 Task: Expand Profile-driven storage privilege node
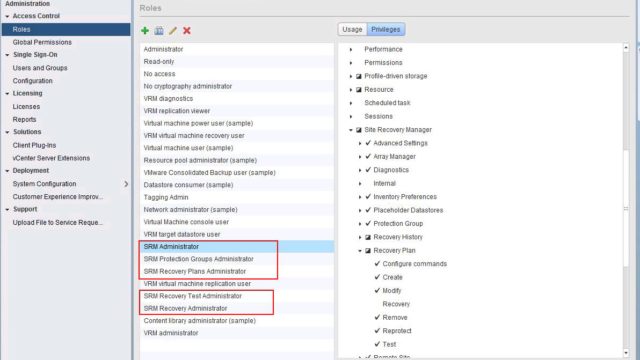(x=351, y=76)
